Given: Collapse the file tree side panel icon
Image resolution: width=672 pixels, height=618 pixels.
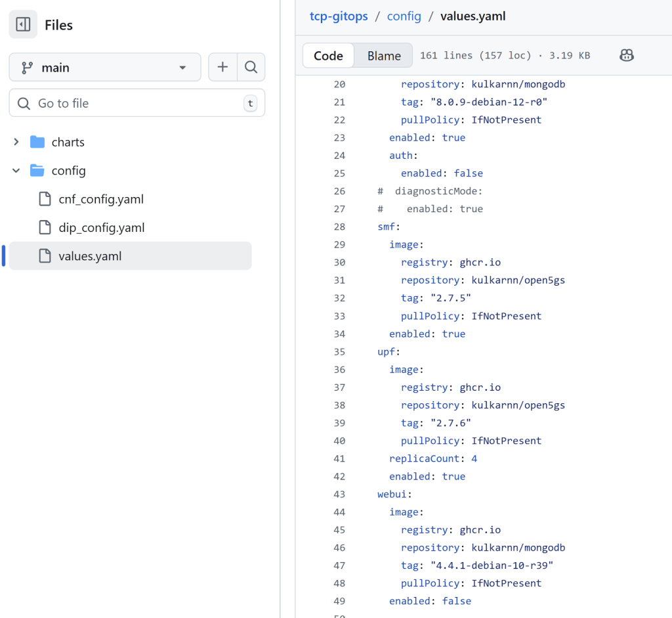Looking at the screenshot, I should 23,25.
